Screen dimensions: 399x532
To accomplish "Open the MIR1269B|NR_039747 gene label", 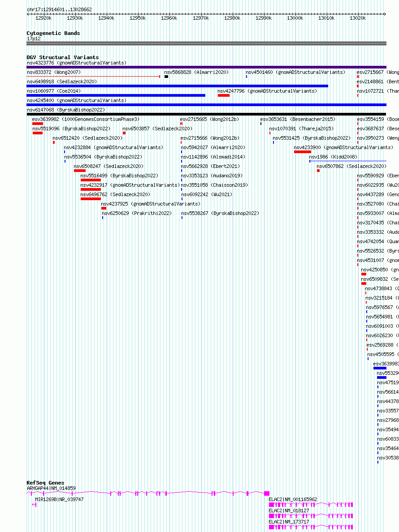I will pyautogui.click(x=59, y=499).
